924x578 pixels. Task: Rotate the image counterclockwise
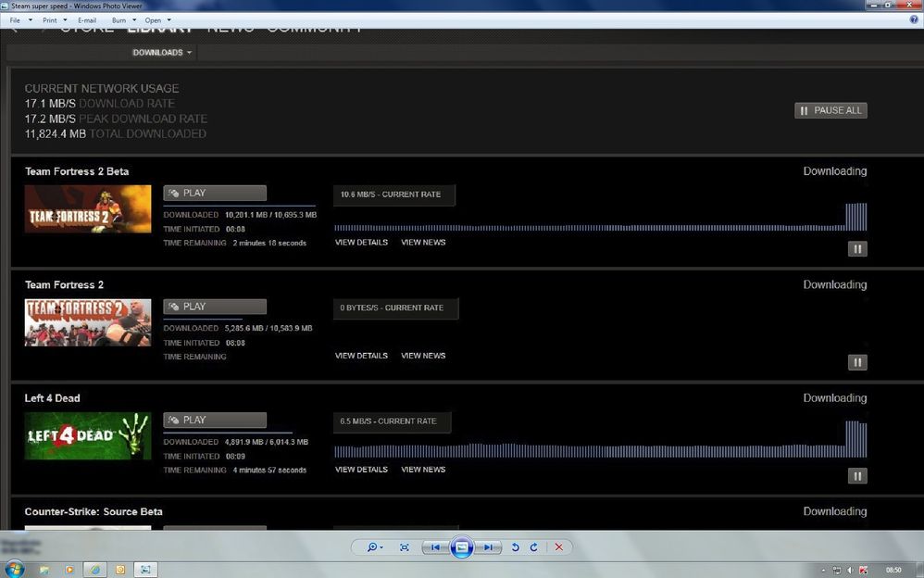516,547
